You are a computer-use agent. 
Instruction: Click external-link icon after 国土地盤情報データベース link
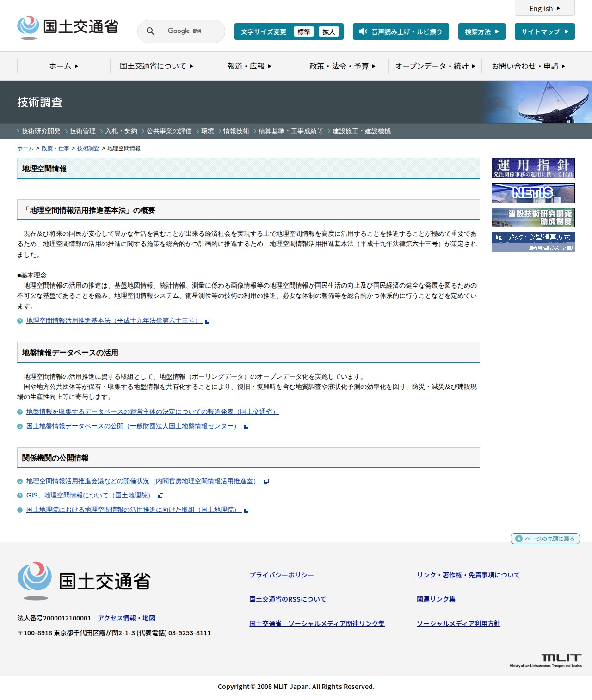247,426
